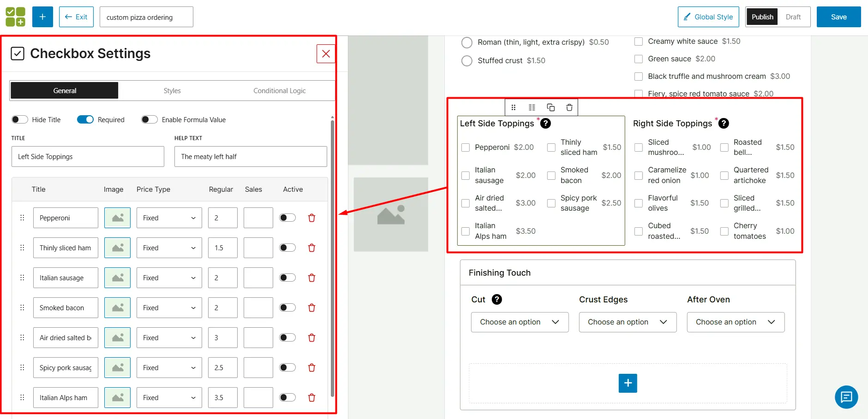Click the checkbox plugin logo top left
The height and width of the screenshot is (419, 868).
16,17
